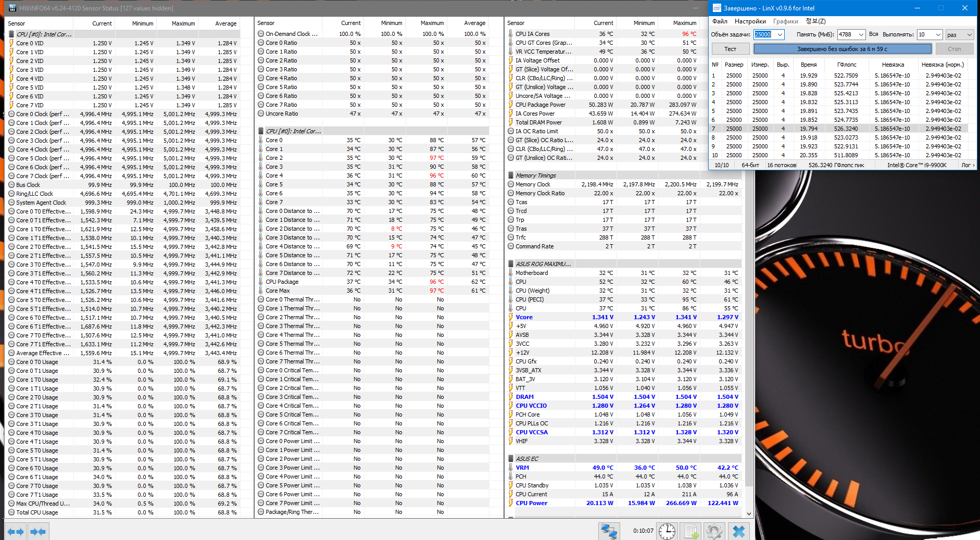Viewport: 980px width, 540px height.
Task: Click the 25000 problem size input field
Action: pyautogui.click(x=764, y=34)
